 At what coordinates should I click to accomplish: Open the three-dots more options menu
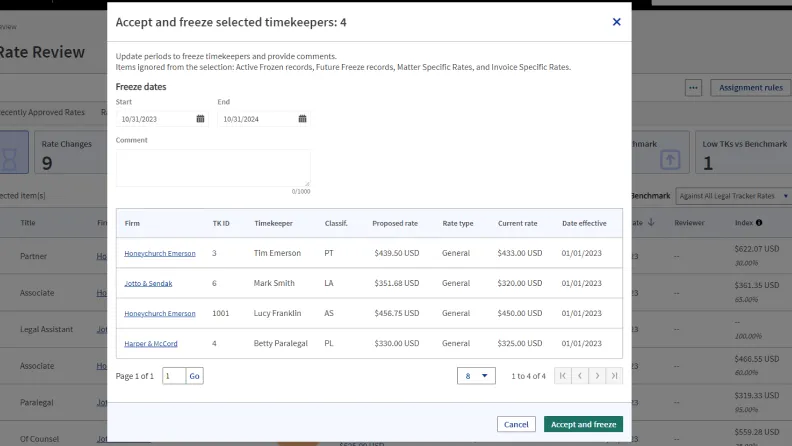693,88
